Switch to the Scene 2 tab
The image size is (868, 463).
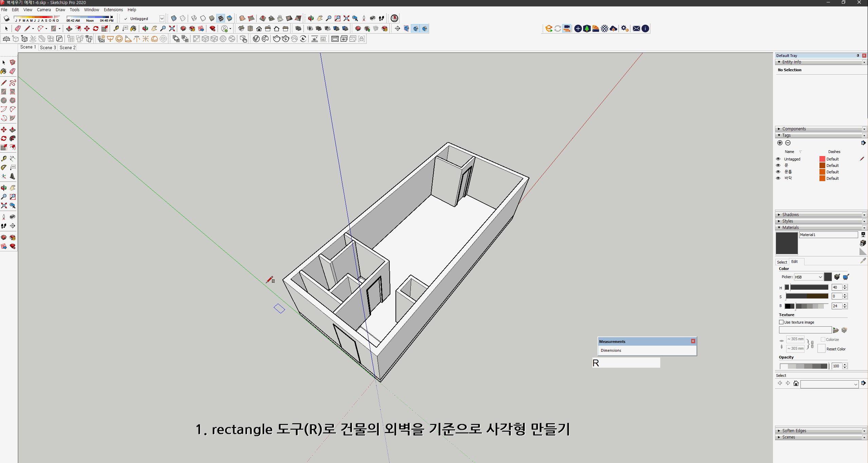tap(68, 47)
